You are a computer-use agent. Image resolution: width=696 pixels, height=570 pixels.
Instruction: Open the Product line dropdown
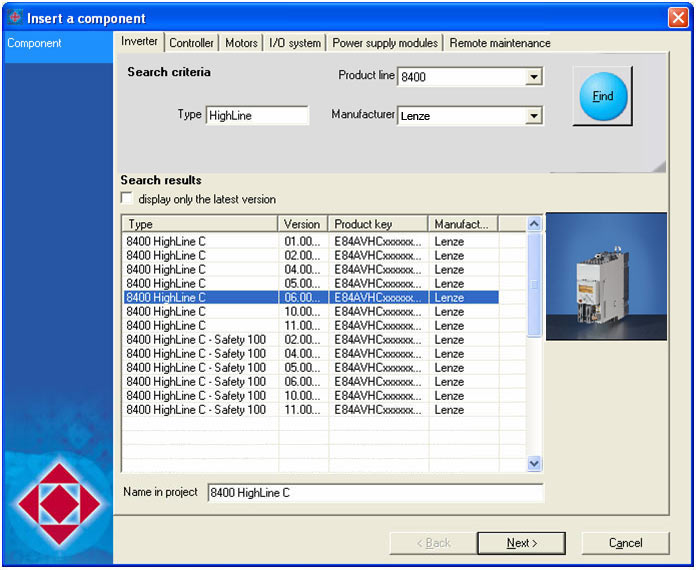[534, 77]
